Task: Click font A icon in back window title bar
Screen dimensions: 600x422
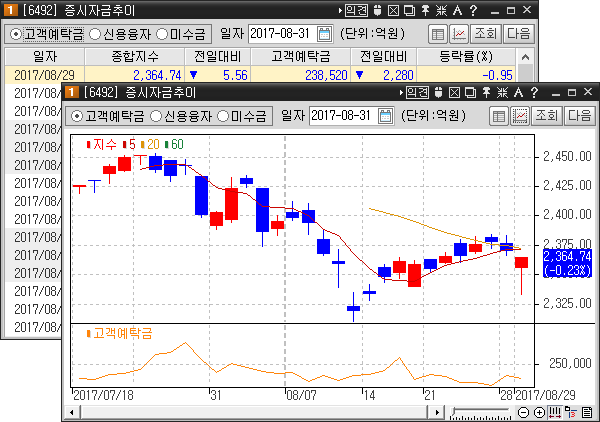Action: [x=457, y=10]
